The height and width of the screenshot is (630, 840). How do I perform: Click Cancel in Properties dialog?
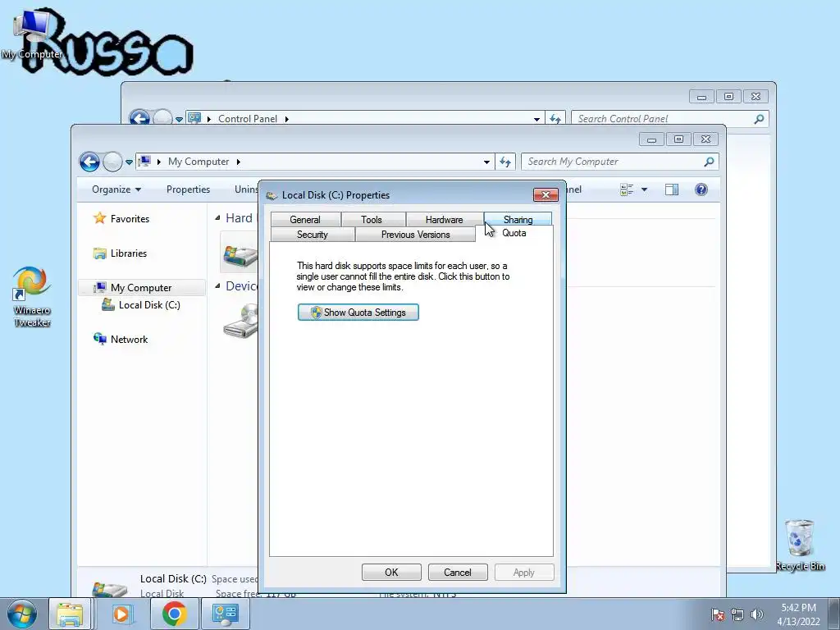[458, 572]
